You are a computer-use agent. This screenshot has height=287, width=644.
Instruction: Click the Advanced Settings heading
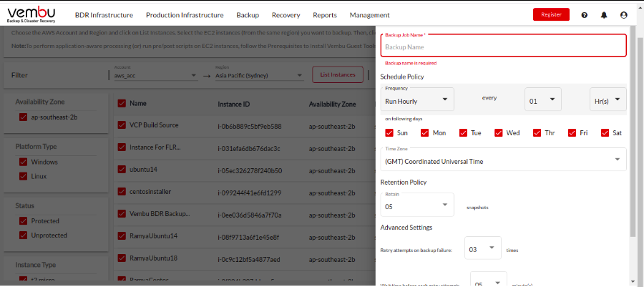coord(406,228)
